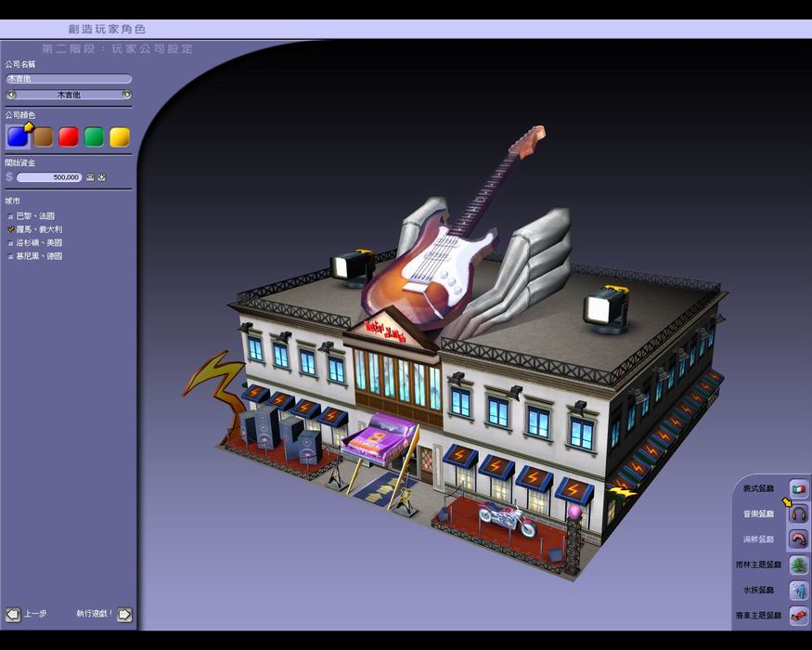This screenshot has width=812, height=650.
Task: Pick the green company color swatch
Action: [94, 137]
